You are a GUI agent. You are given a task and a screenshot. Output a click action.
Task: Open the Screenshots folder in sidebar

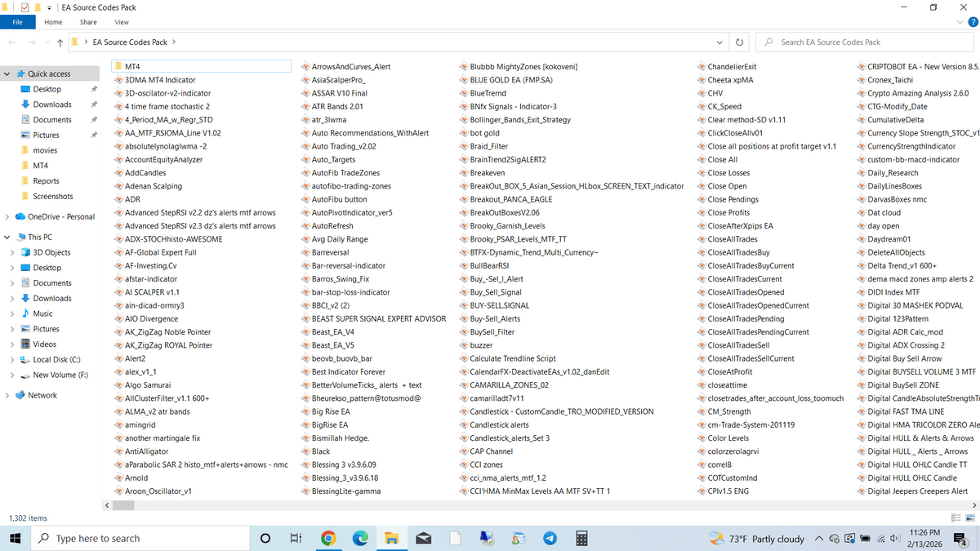53,196
